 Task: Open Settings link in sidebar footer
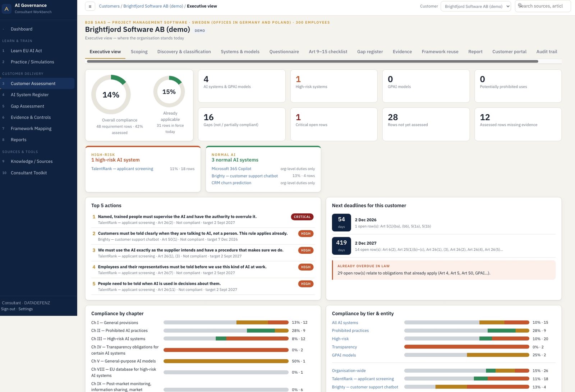(x=26, y=309)
